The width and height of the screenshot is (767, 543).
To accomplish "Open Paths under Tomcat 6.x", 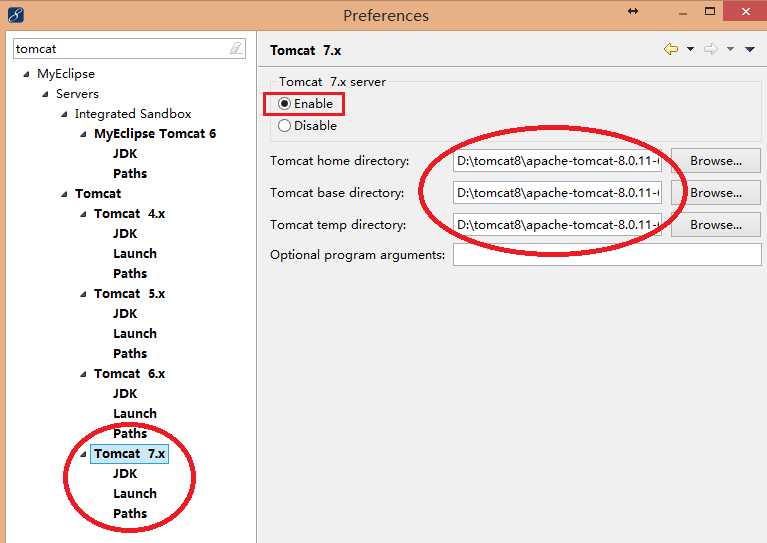I will click(x=130, y=433).
